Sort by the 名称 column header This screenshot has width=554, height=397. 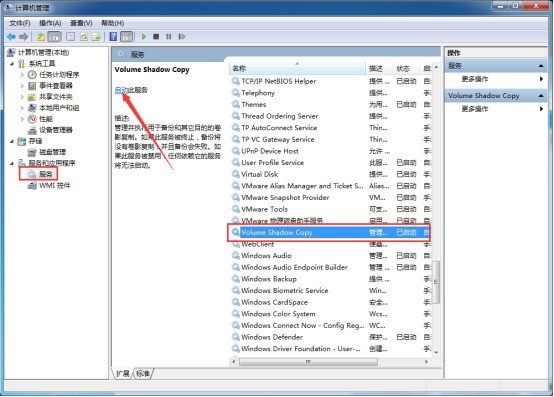pos(298,68)
